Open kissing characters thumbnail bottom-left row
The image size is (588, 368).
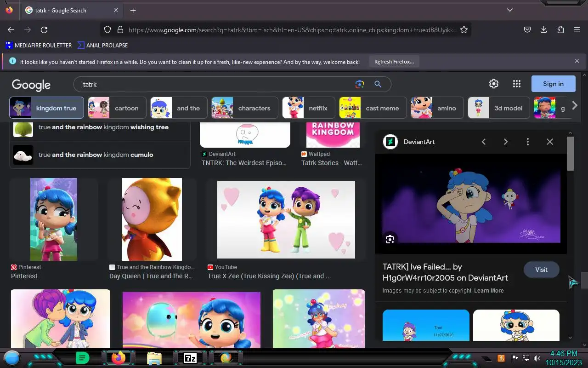coord(61,318)
